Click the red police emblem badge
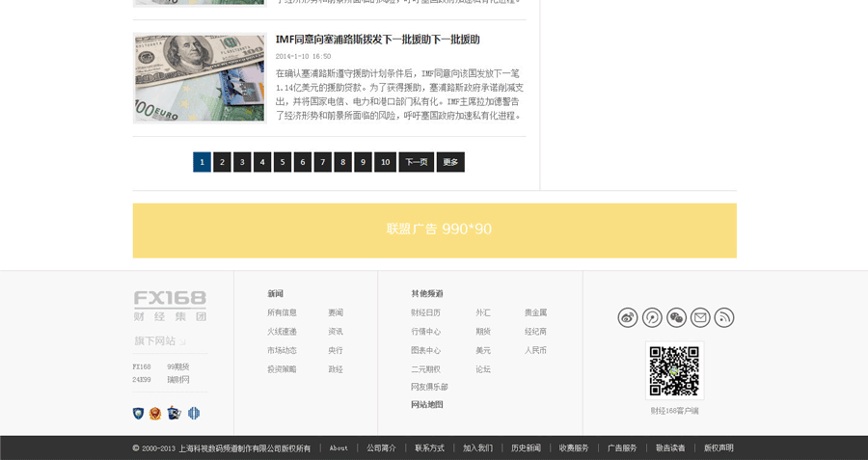868x460 pixels. (155, 414)
